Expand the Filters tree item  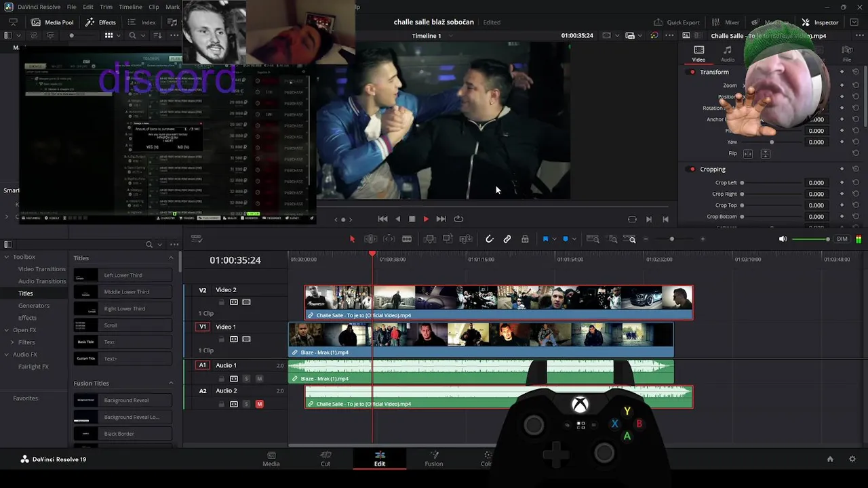(12, 342)
